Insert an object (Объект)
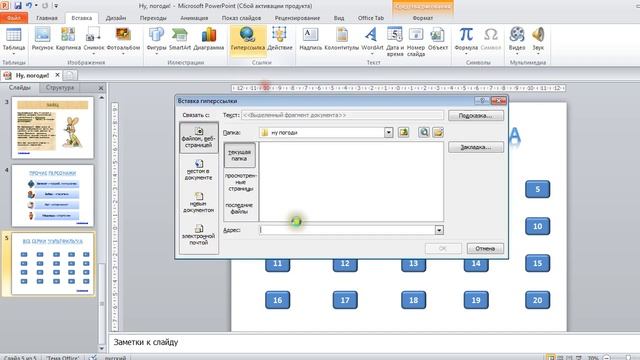Viewport: 640px width, 360px height. [438, 39]
